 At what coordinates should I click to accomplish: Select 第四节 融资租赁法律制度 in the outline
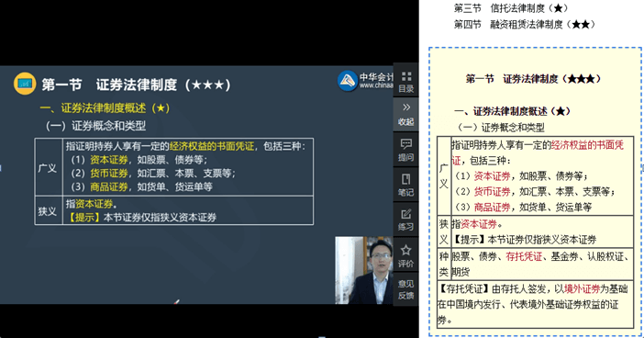(x=524, y=25)
